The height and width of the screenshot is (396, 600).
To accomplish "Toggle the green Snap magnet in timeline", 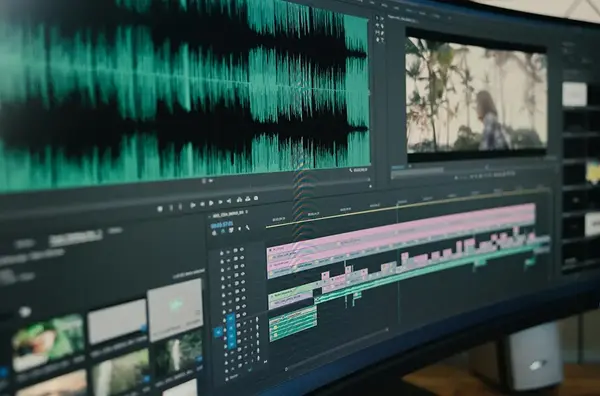I will click(223, 231).
